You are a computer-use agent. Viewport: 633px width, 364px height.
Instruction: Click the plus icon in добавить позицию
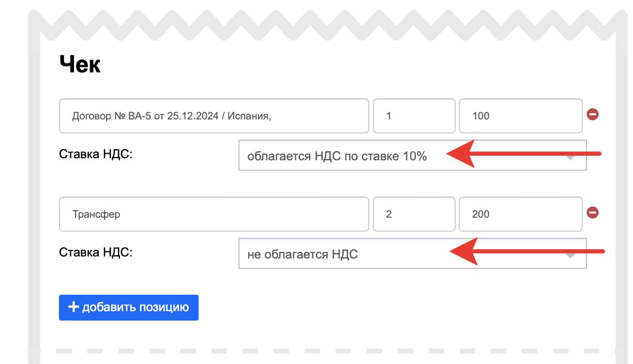pyautogui.click(x=74, y=307)
